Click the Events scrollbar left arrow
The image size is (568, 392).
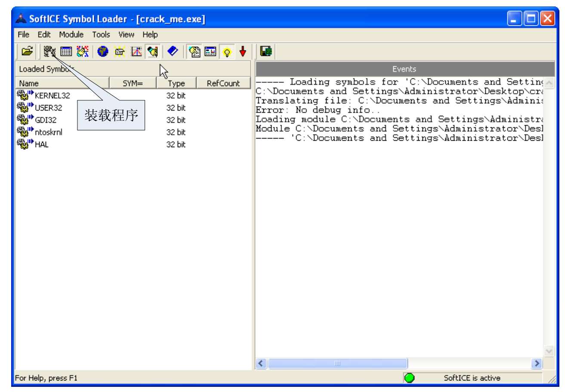[x=261, y=363]
